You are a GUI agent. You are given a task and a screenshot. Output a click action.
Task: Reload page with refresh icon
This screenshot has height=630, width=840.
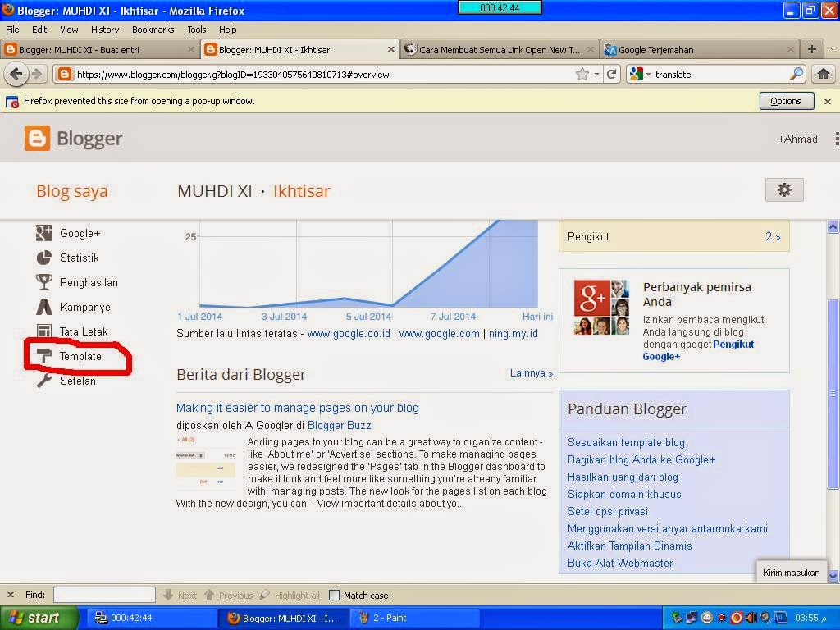[611, 74]
